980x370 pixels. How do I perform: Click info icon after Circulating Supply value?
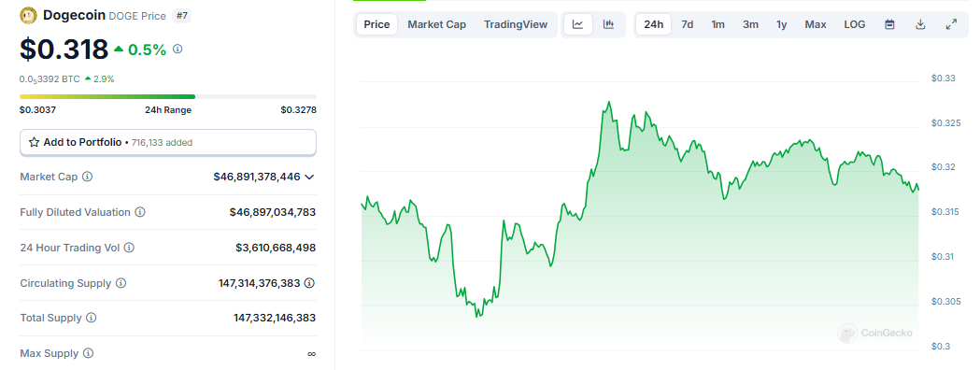click(309, 283)
